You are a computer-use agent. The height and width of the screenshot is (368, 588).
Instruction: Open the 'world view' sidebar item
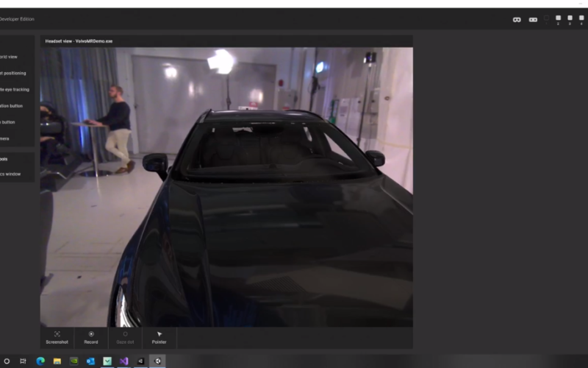10,57
